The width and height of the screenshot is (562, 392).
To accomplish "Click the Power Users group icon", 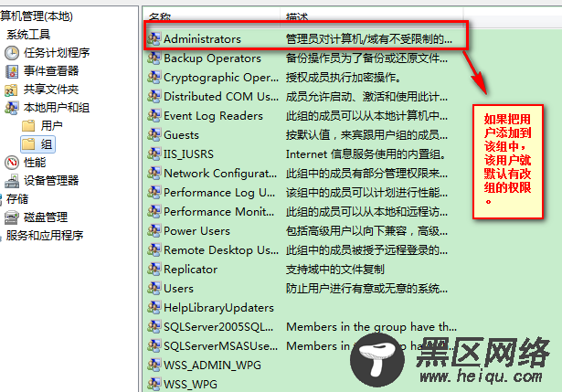I will 154,231.
